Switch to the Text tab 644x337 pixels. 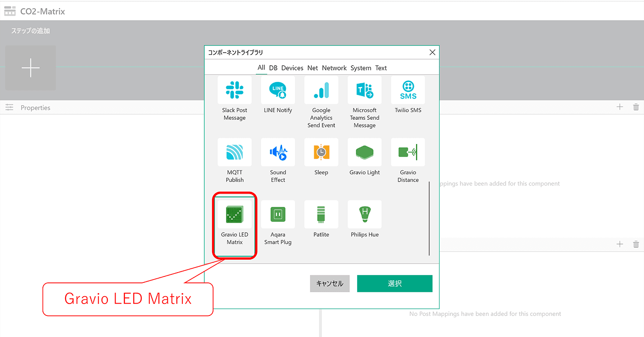coord(381,68)
